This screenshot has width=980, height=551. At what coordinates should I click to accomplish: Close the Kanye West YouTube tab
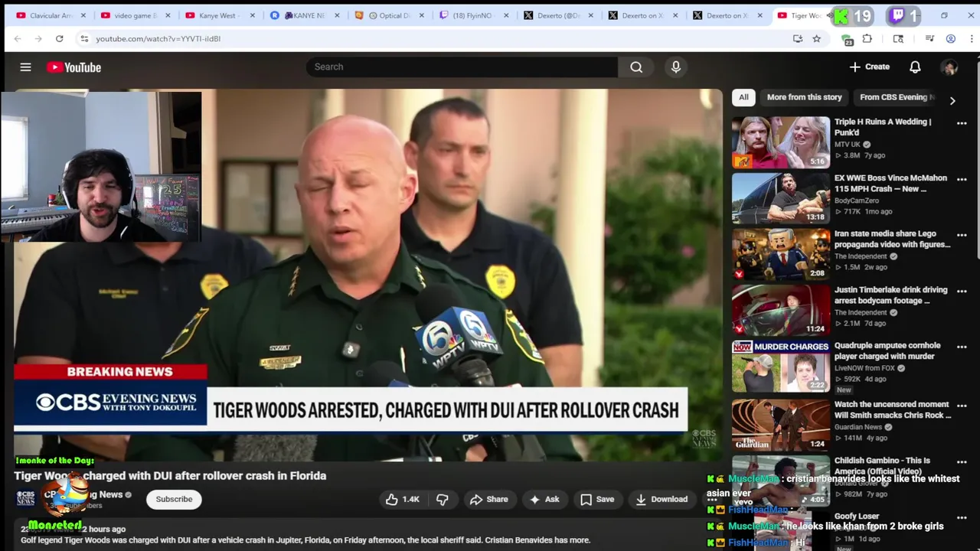[x=252, y=15]
